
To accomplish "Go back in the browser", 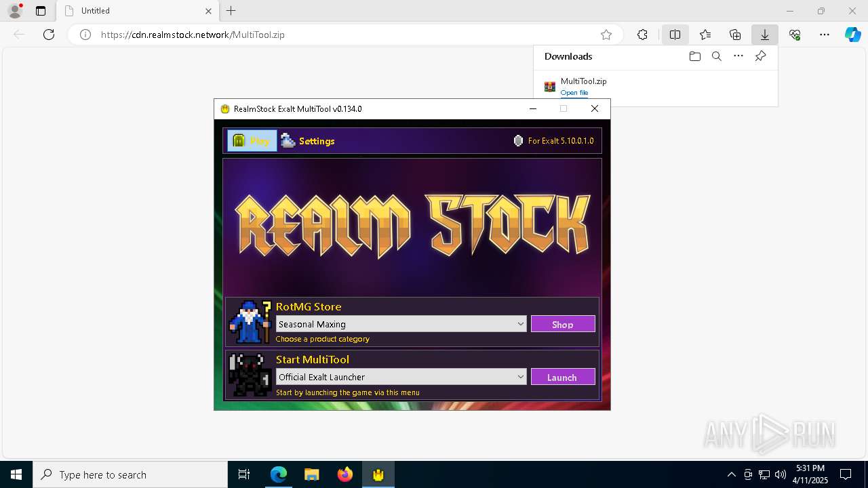I will 19,35.
